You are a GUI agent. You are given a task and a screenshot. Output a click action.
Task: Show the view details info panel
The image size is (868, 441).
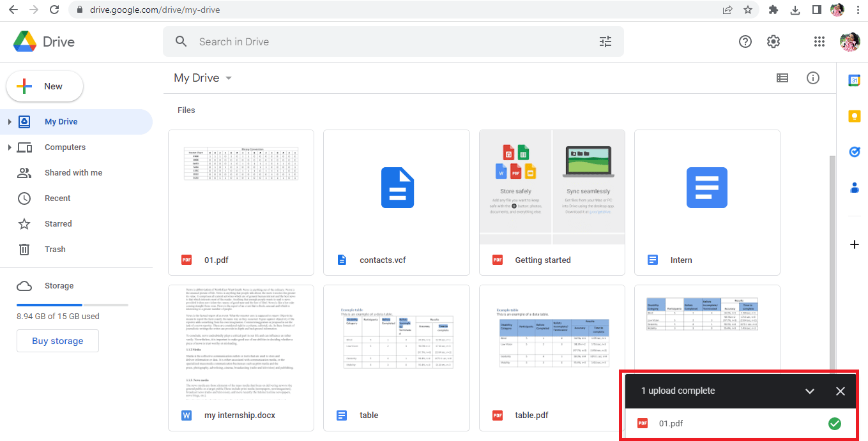[813, 78]
